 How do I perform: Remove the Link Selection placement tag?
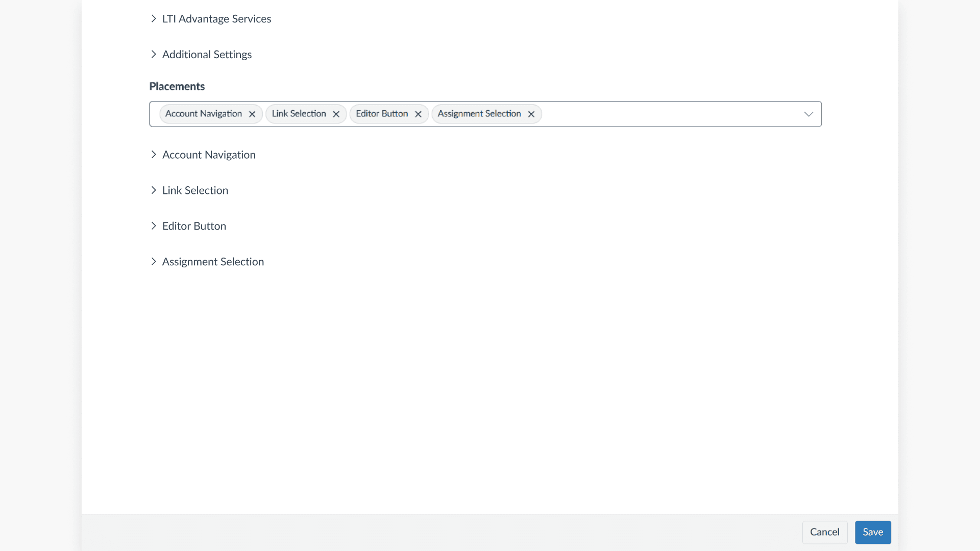[x=336, y=114]
